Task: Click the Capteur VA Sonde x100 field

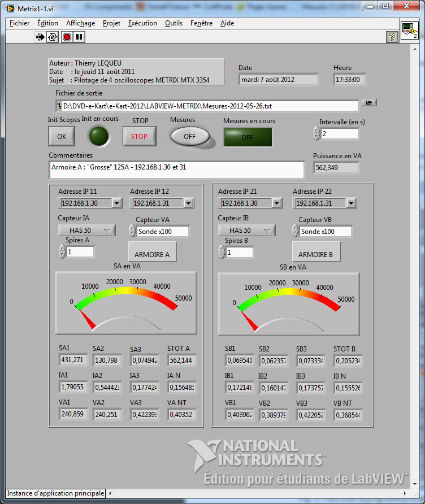Action: [163, 232]
